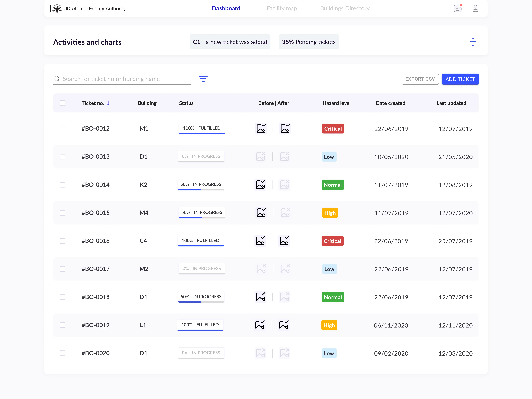Click the filter icon beside the search field
The image size is (532, 399).
coord(203,79)
